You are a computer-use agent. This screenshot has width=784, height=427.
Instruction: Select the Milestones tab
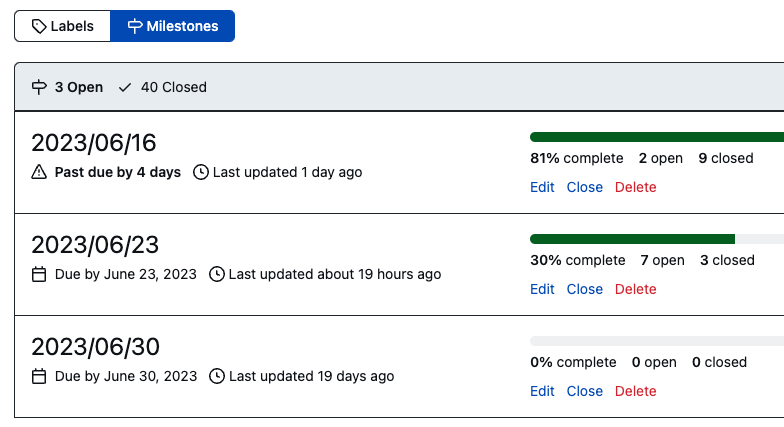pos(172,26)
